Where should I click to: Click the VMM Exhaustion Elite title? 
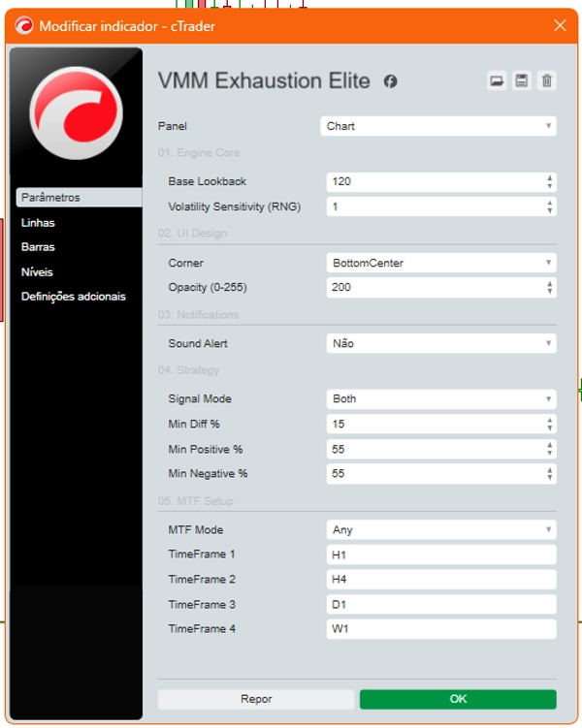coord(264,80)
